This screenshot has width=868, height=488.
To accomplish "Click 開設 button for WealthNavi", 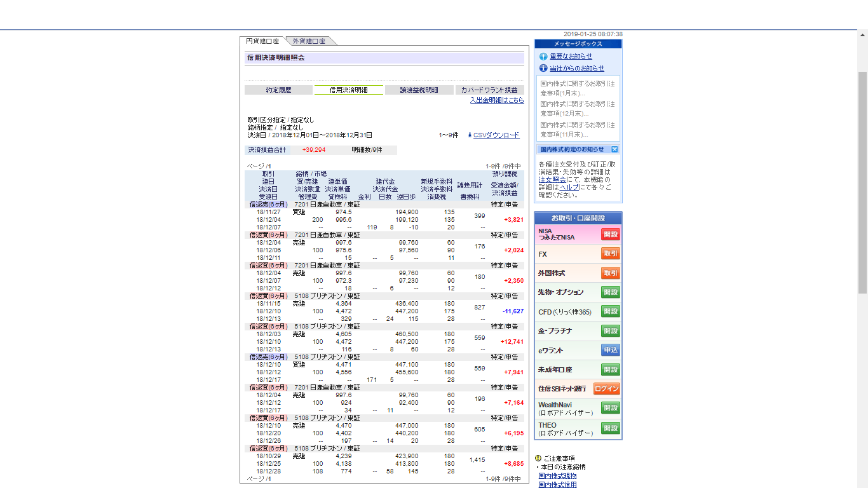I will tap(611, 408).
